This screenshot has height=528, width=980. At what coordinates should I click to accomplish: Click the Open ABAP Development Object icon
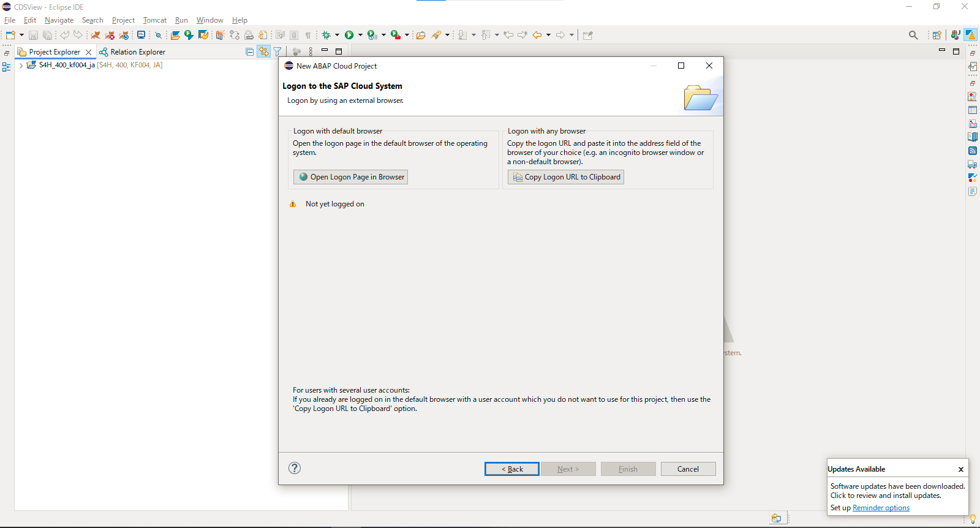(175, 35)
